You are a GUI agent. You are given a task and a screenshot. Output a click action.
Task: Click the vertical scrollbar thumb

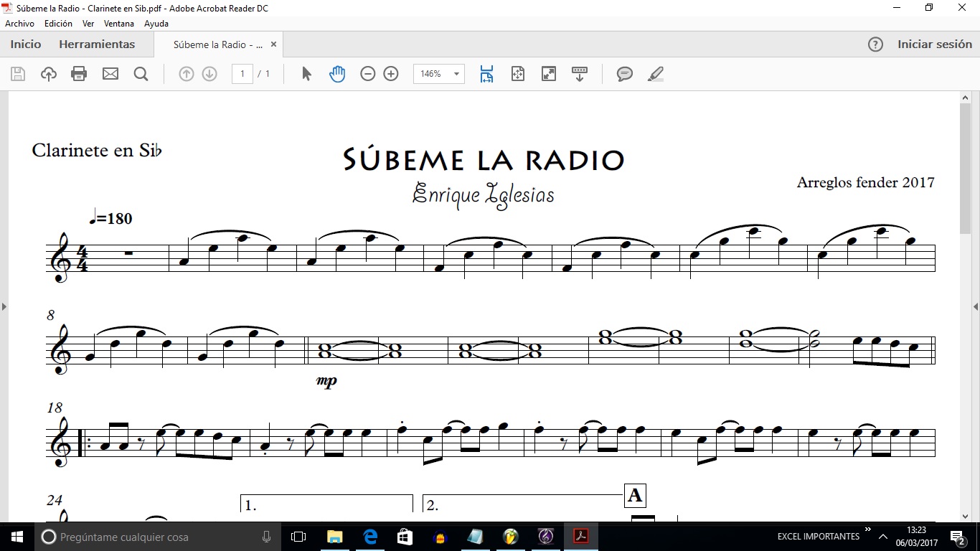point(966,168)
